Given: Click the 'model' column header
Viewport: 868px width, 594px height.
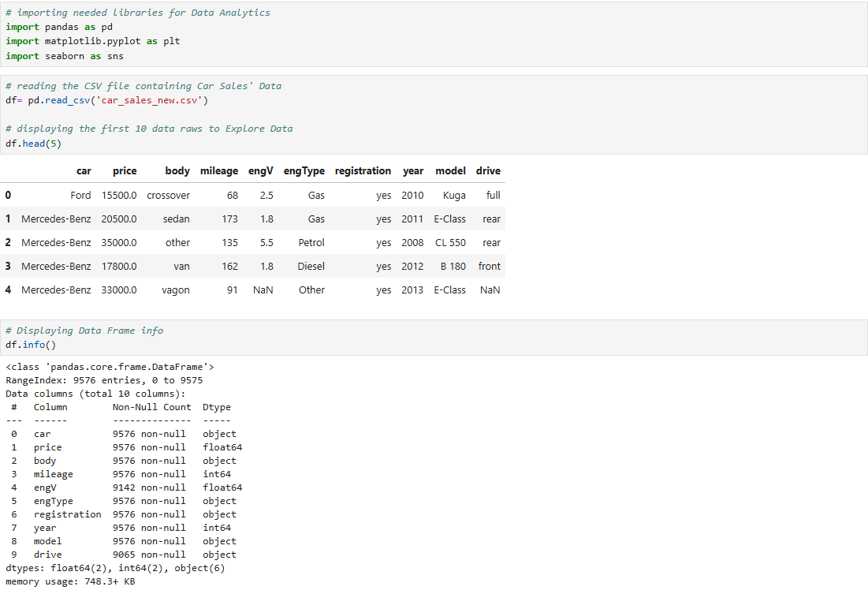Looking at the screenshot, I should tap(450, 170).
